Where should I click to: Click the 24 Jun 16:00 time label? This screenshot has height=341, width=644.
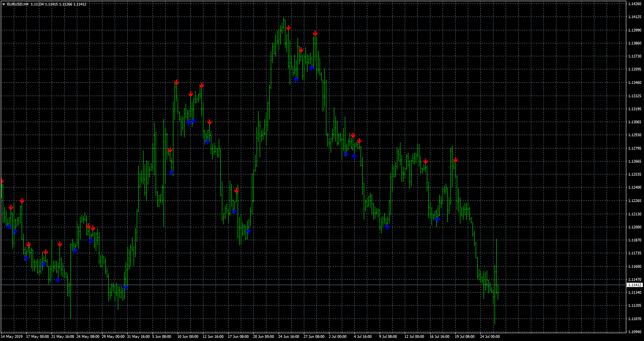pos(289,336)
